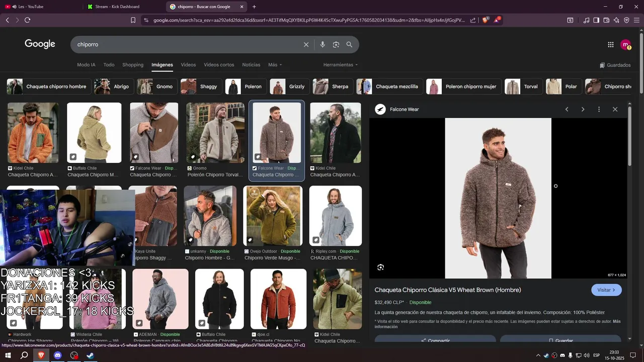This screenshot has height=362, width=644.
Task: Open Brave Wallet
Action: 606,20
